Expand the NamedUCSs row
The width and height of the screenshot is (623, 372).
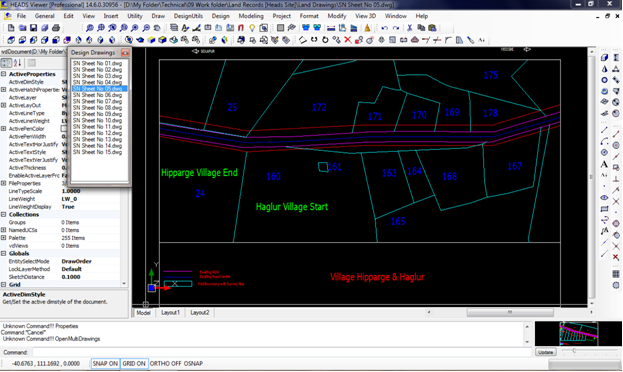pos(4,230)
